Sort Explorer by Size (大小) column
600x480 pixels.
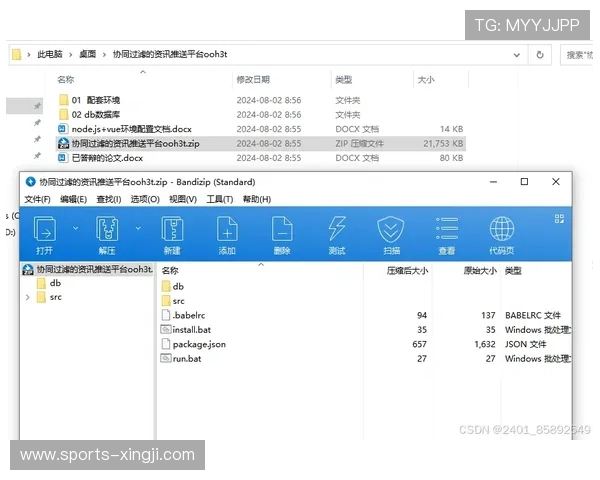click(426, 80)
